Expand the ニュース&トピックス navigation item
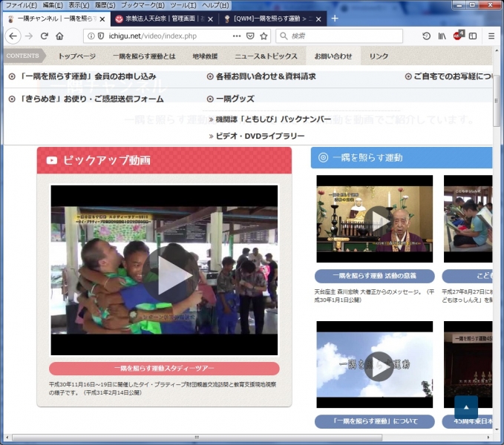The height and width of the screenshot is (445, 504). pos(266,56)
